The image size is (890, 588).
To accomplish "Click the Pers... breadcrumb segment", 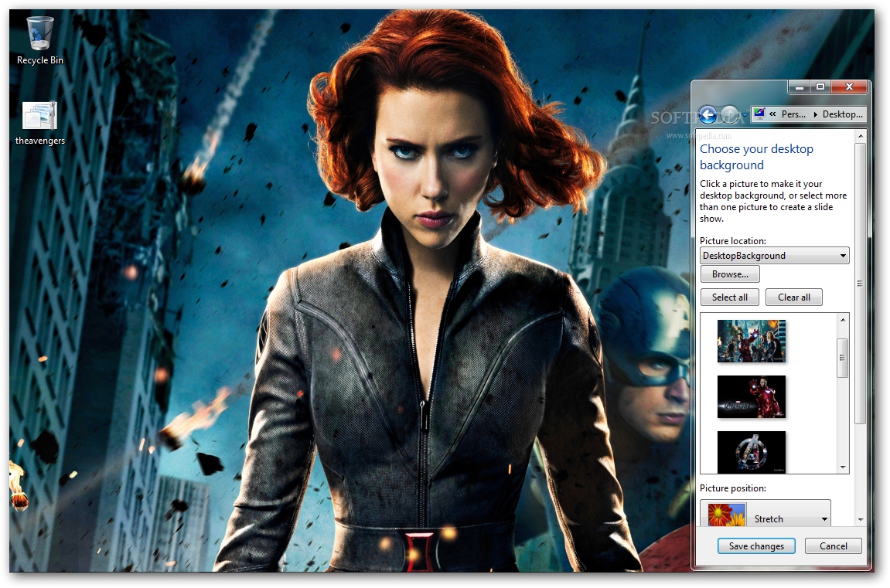I will click(x=793, y=114).
